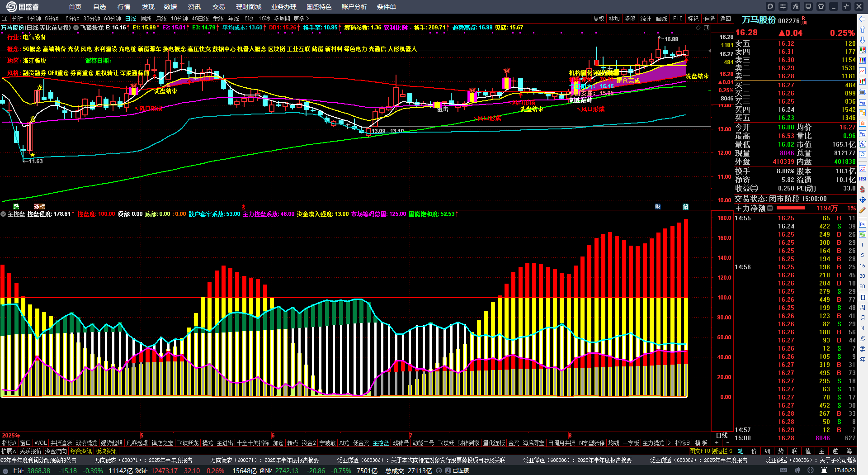Expand the 指标A indicator group

[x=9, y=443]
